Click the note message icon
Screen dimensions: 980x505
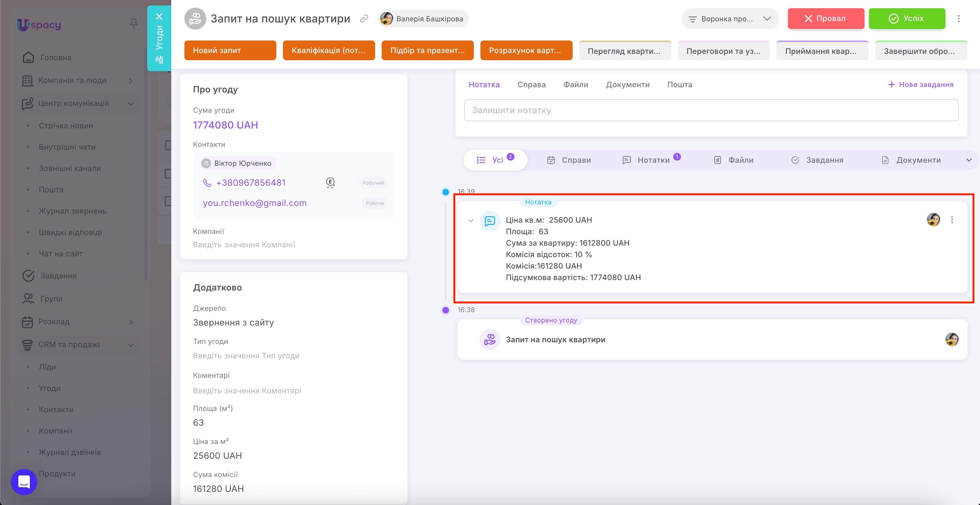490,221
